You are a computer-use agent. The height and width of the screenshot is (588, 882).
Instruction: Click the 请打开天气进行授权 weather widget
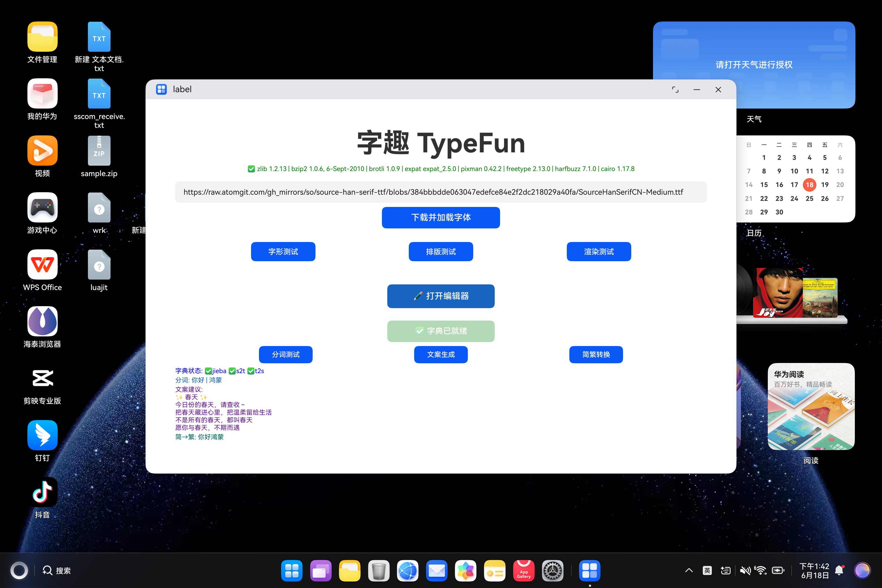point(754,65)
